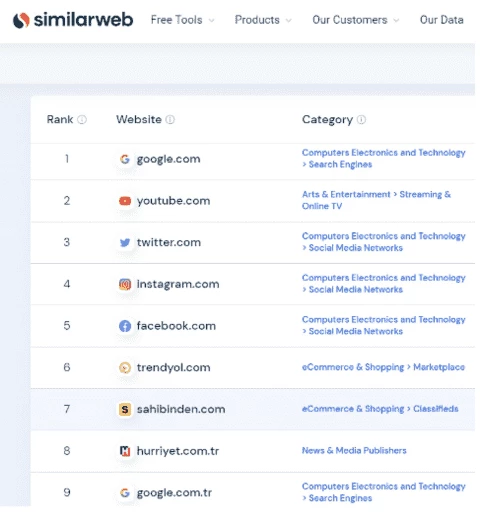Click the Google favicon beside google.com
480x520 pixels.
(x=125, y=159)
